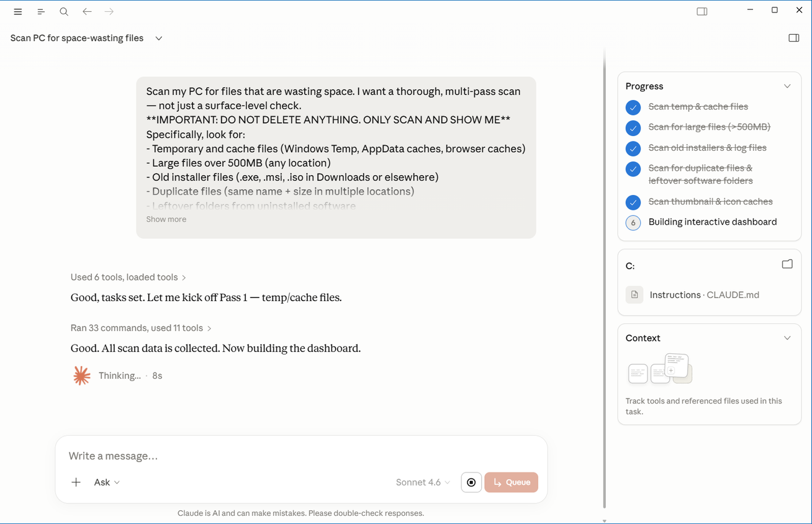The image size is (812, 524).
Task: Toggle 'Scan for large files (>500MB)' checkmark
Action: [x=633, y=128]
